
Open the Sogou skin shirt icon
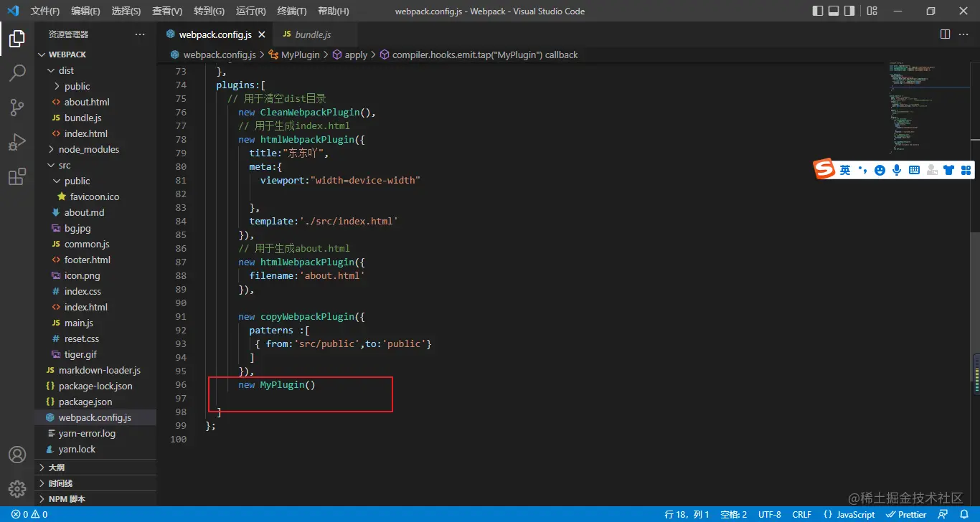click(948, 170)
